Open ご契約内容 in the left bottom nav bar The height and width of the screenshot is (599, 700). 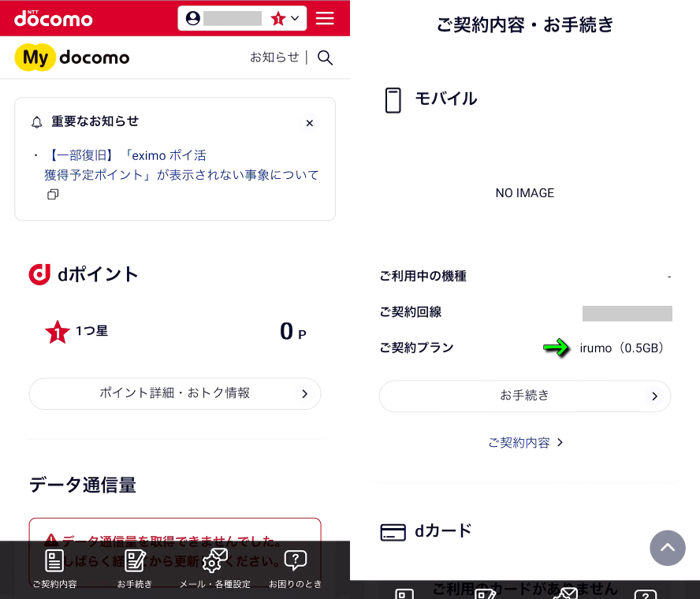coord(54,568)
